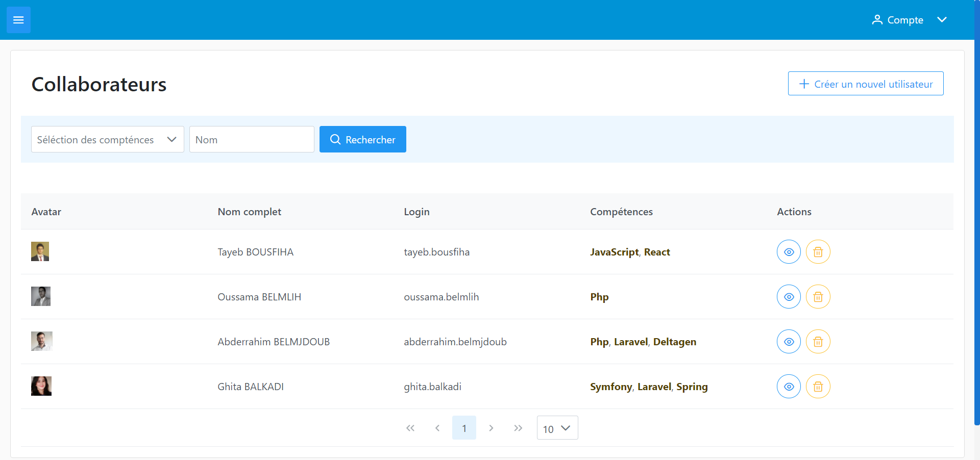Show Abderrahim BELMJDOUB's details via eye toggle
The image size is (980, 460).
789,342
